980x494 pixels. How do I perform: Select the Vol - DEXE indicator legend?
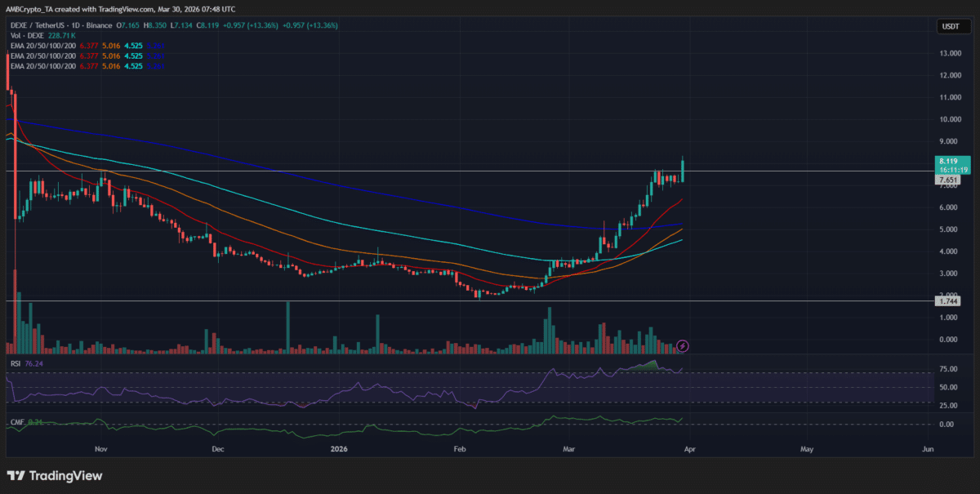[x=28, y=36]
